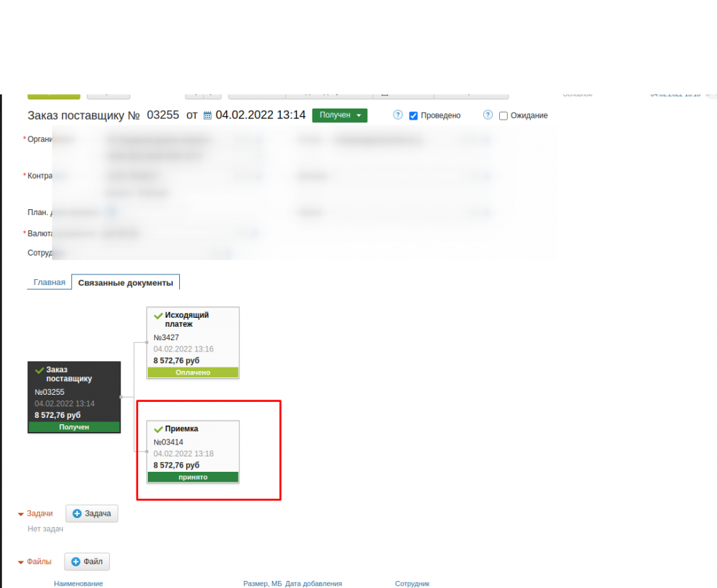This screenshot has width=717, height=588.
Task: Select the Связанные документы tab
Action: tap(125, 283)
